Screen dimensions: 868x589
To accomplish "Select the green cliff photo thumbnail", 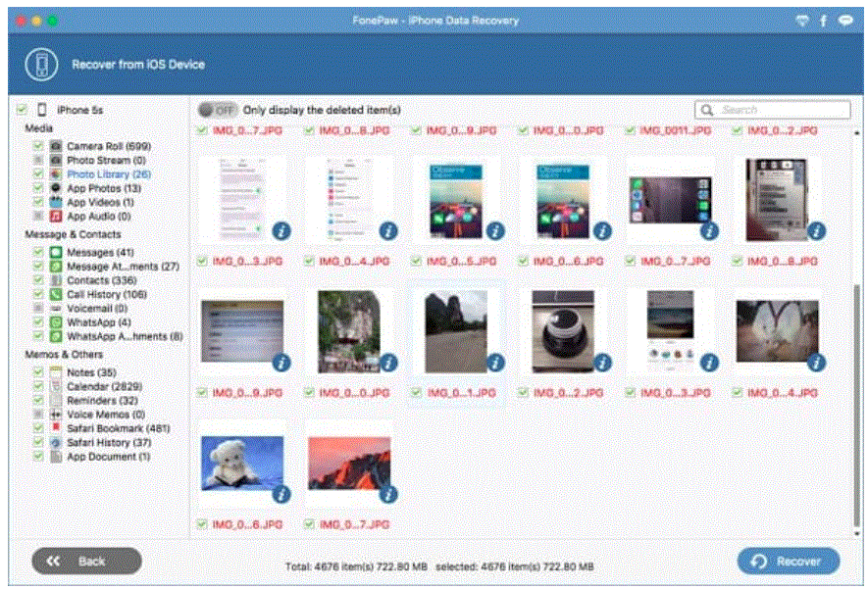I will 349,332.
